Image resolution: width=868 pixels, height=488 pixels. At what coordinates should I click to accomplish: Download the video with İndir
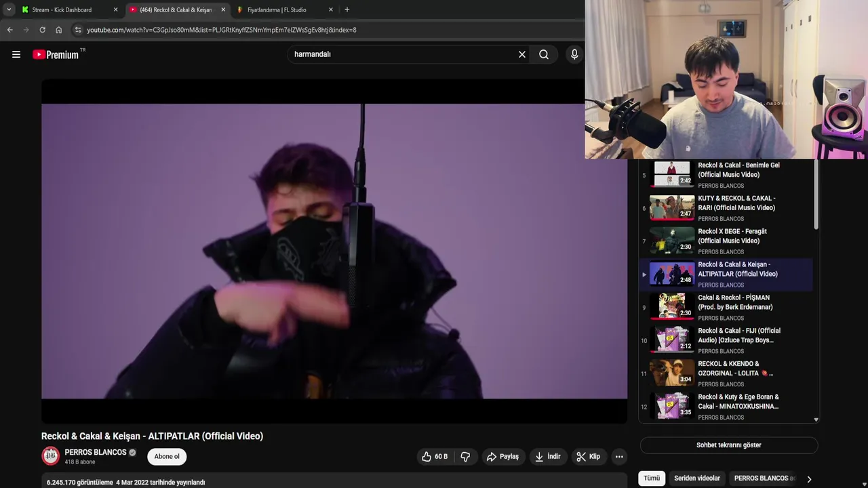pyautogui.click(x=548, y=457)
